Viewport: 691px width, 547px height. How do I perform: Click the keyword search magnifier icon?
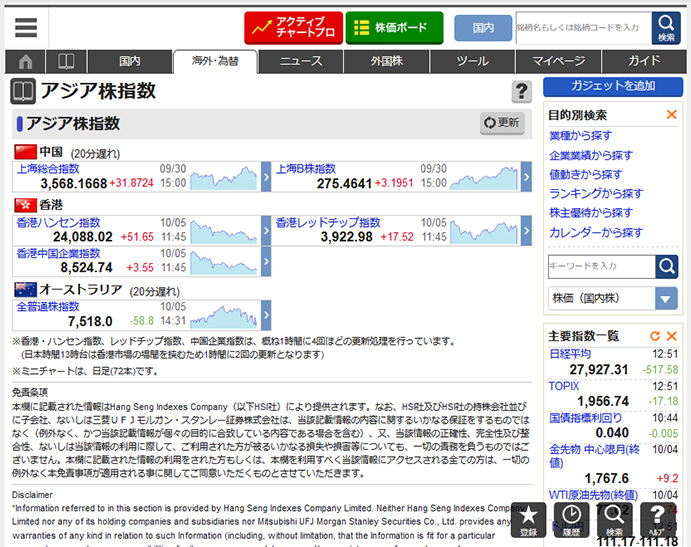coord(667,266)
